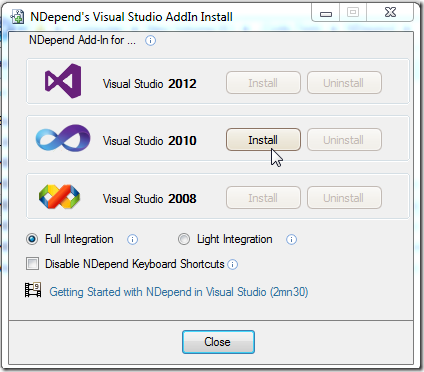Click the Visual Studio 2012 label text
The image size is (424, 372).
click(150, 84)
